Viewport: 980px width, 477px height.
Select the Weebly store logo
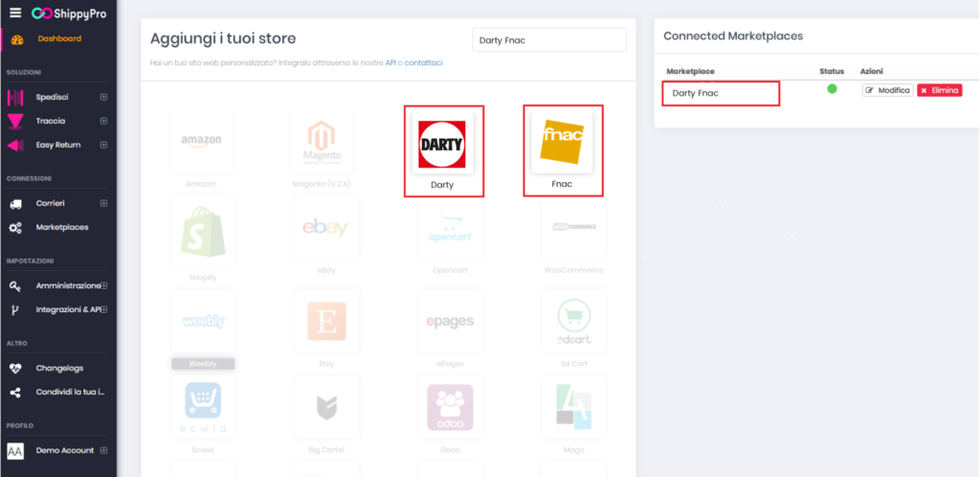[203, 321]
